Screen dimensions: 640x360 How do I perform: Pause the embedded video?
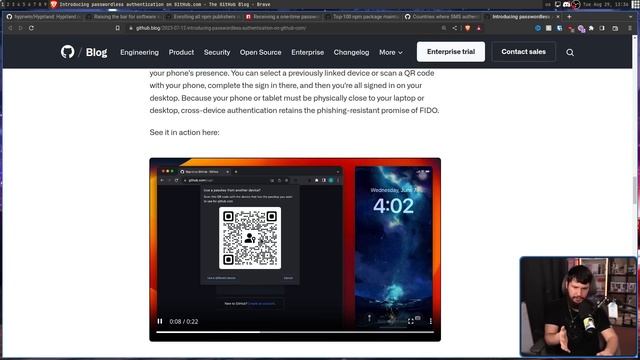pyautogui.click(x=160, y=321)
